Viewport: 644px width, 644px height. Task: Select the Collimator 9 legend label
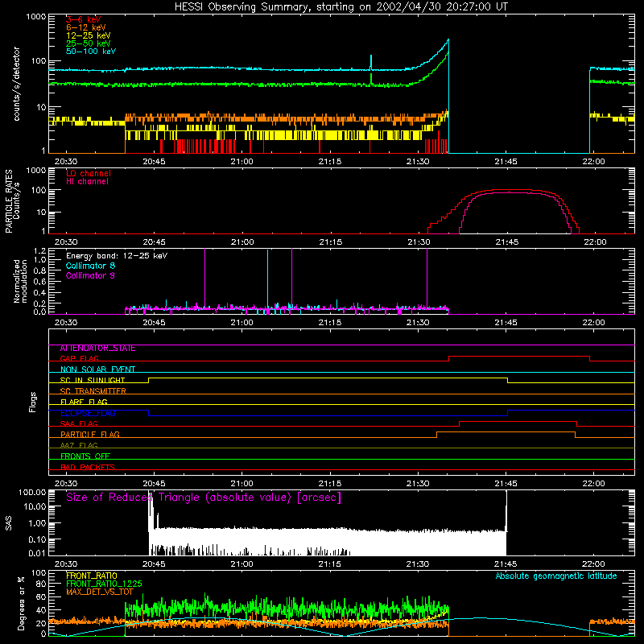pos(90,275)
